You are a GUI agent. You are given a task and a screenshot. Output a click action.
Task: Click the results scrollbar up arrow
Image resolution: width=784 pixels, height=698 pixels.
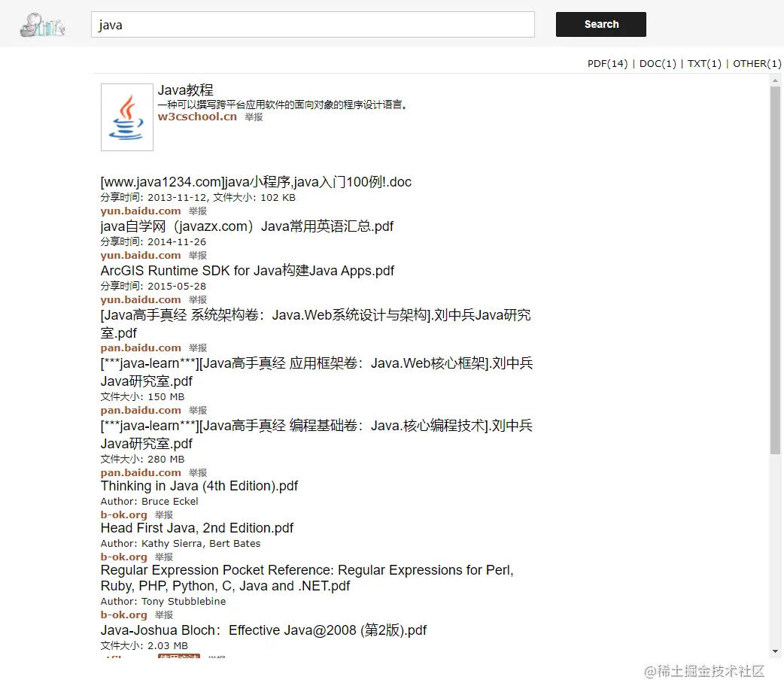775,80
